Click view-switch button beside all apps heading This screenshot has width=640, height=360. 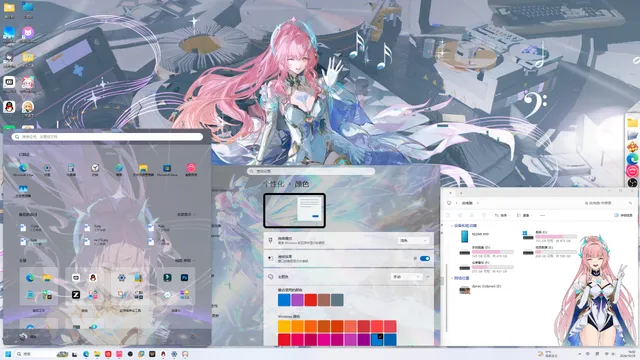pos(184,260)
